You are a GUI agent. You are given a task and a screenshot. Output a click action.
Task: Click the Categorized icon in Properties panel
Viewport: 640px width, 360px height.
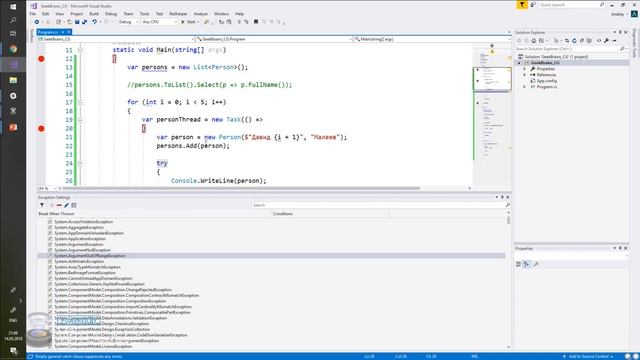pyautogui.click(x=518, y=264)
